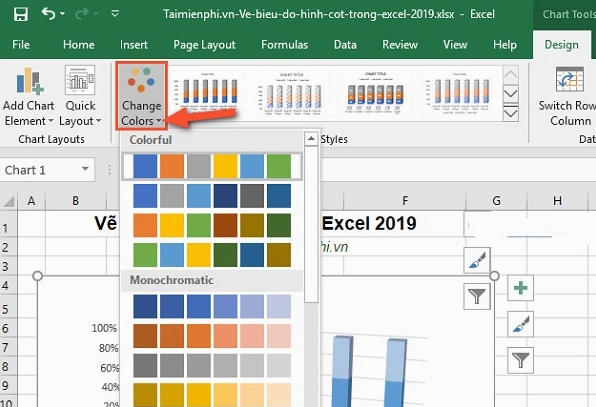This screenshot has width=596, height=407.
Task: Click the chart styles gallery down arrow
Action: [510, 93]
